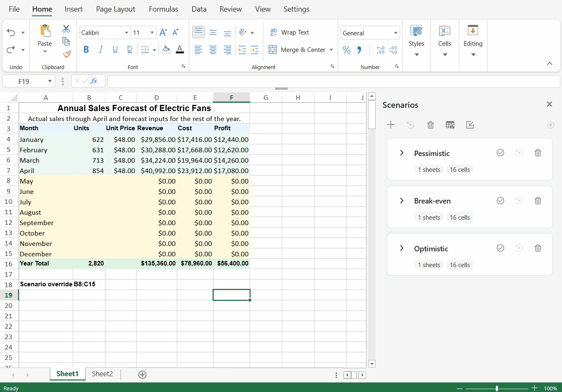The image size is (562, 392).
Task: Open the Calibri font name dropdown
Action: (x=126, y=33)
